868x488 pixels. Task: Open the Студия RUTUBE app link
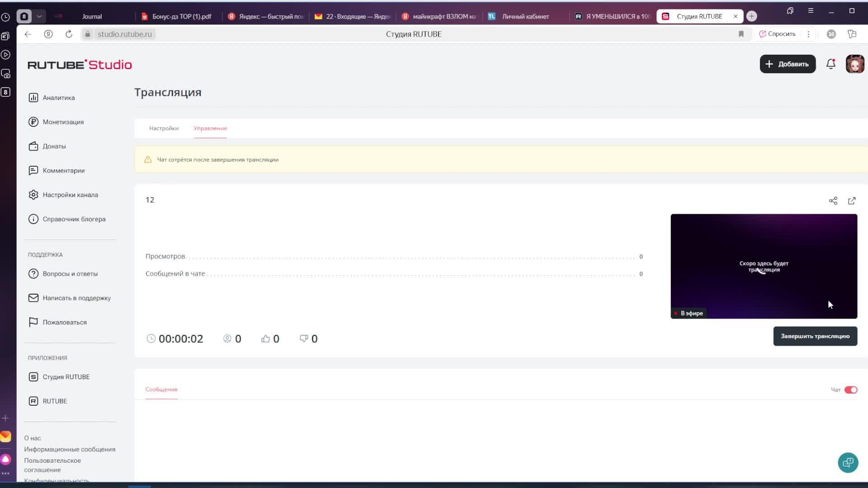(59, 377)
